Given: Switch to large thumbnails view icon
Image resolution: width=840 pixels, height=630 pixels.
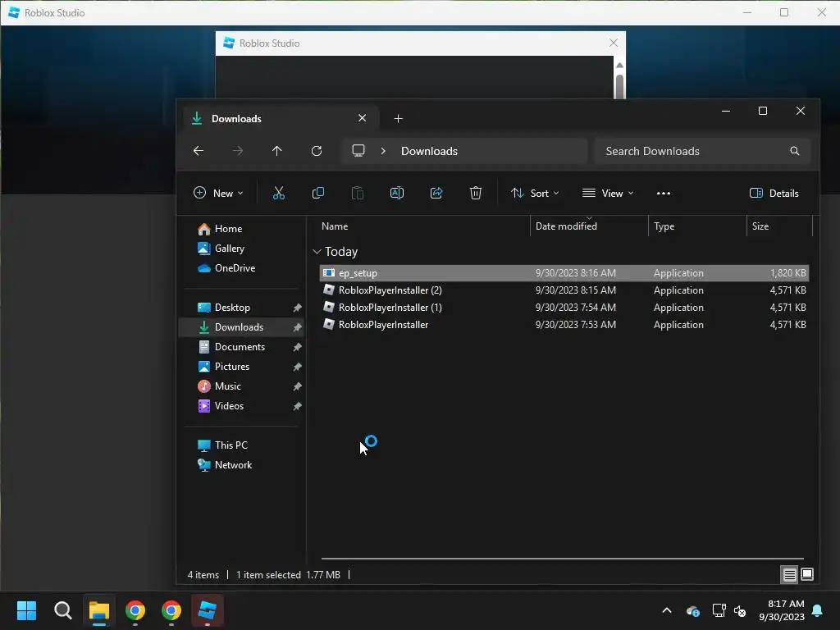Looking at the screenshot, I should pos(807,575).
